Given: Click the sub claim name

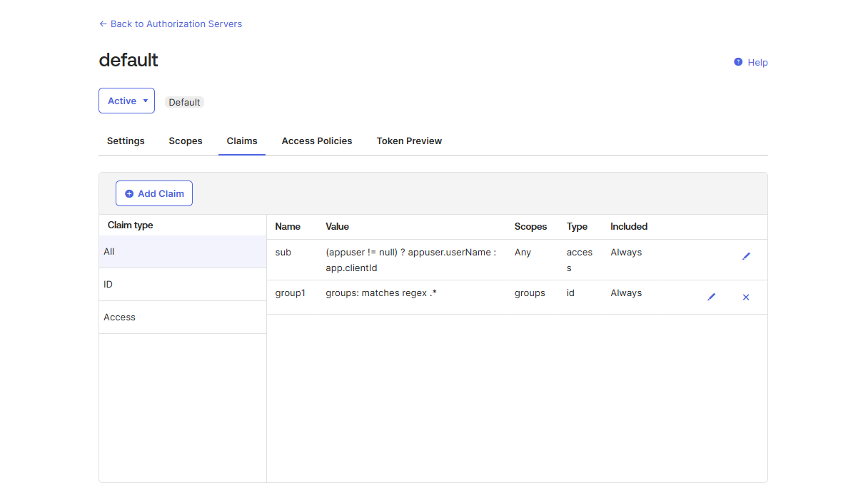Looking at the screenshot, I should tap(283, 253).
